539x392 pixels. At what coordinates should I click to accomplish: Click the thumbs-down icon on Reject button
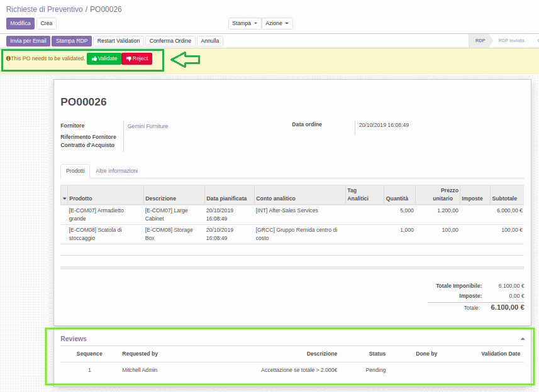click(128, 58)
